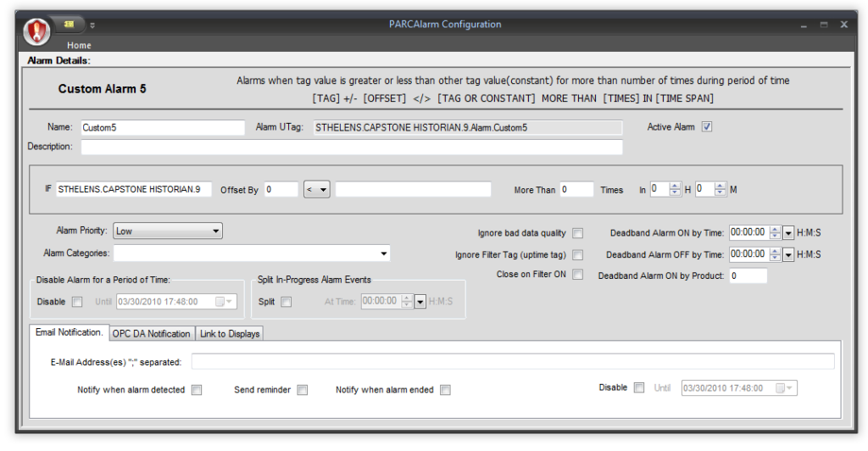The height and width of the screenshot is (451, 868).
Task: Click the tag or constant comparison field
Action: [413, 189]
